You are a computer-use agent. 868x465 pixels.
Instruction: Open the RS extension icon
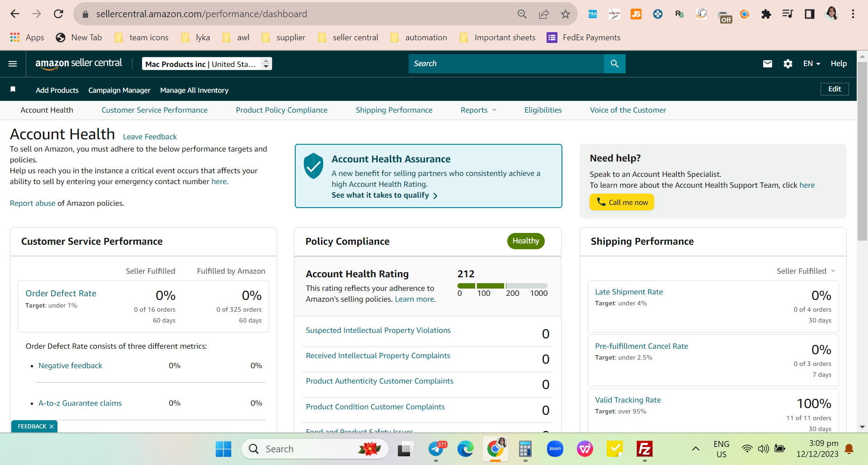pyautogui.click(x=679, y=14)
